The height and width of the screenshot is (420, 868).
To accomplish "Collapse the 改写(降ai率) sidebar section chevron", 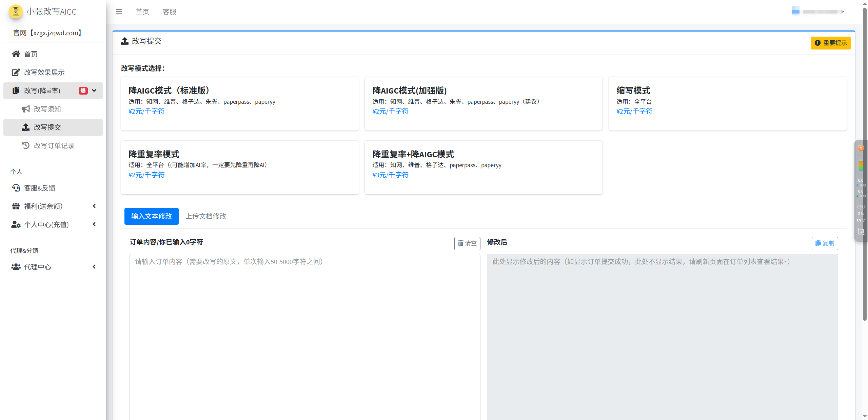I will tap(94, 91).
